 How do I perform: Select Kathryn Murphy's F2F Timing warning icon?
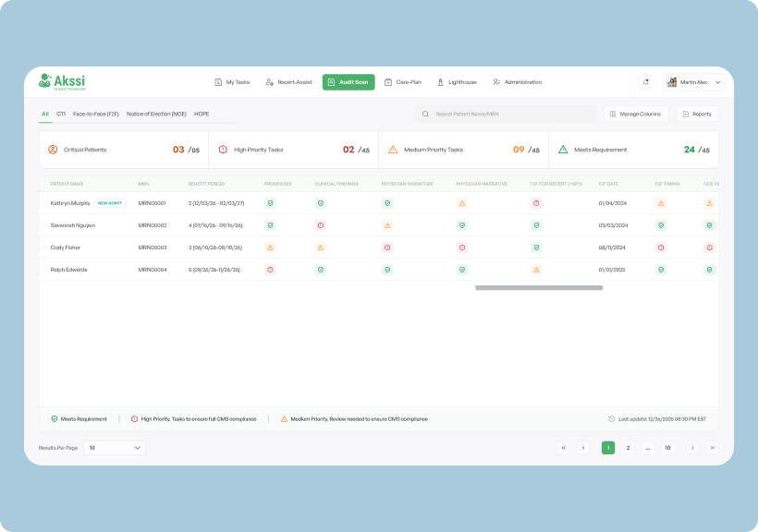tap(661, 203)
